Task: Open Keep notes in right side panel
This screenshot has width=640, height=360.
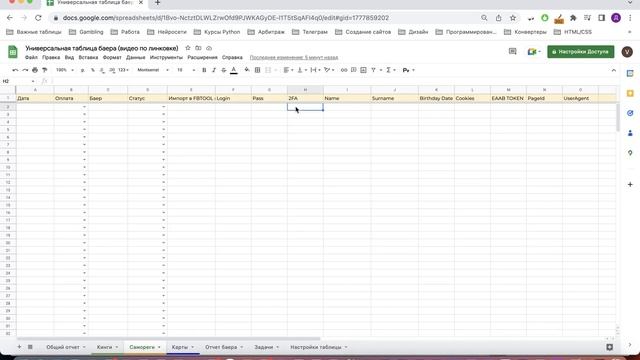Action: coord(630,93)
